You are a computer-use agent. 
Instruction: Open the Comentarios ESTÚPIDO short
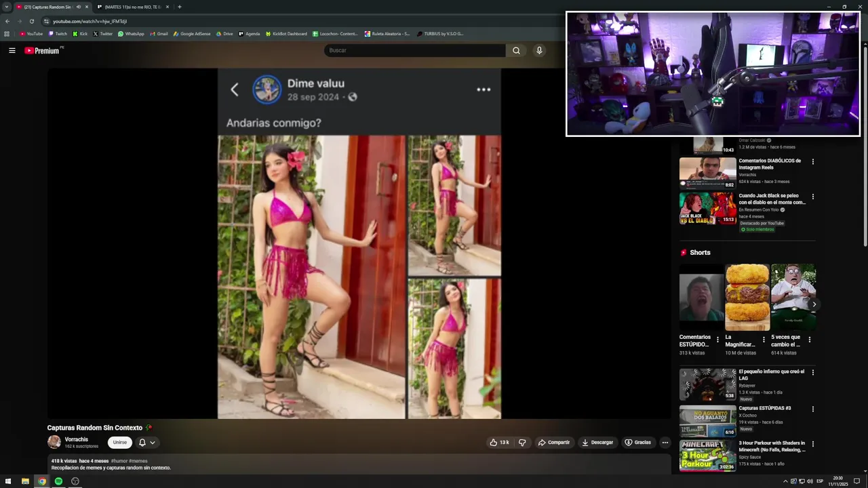click(x=701, y=297)
